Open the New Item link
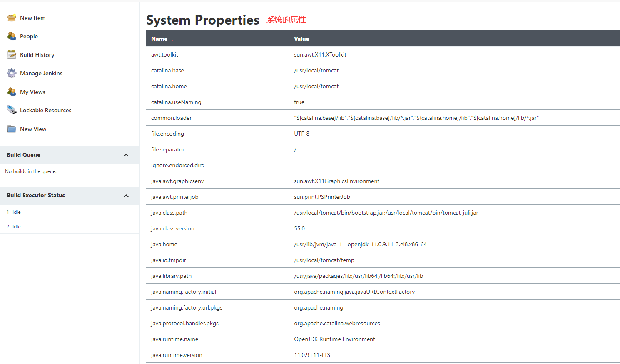The width and height of the screenshot is (620, 364). pyautogui.click(x=33, y=18)
